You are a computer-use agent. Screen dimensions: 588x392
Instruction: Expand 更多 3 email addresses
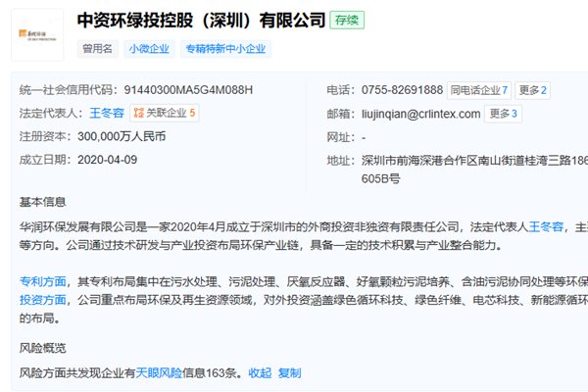(505, 114)
